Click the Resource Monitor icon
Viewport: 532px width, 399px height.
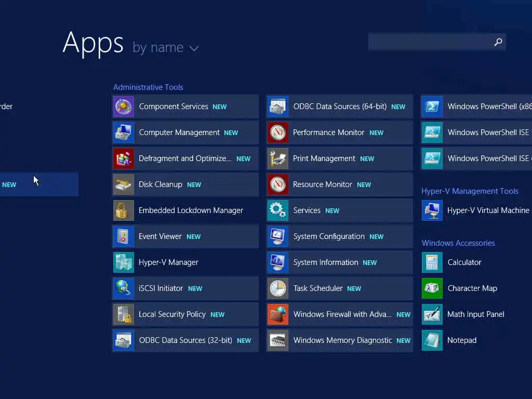tap(278, 184)
